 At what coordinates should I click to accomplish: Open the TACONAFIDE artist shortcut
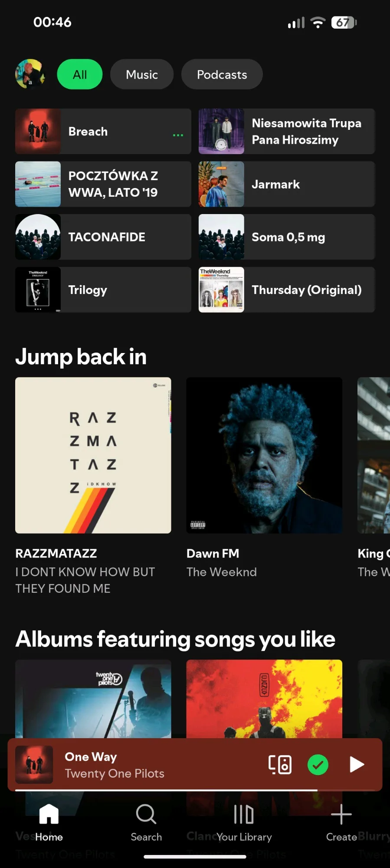(x=103, y=237)
